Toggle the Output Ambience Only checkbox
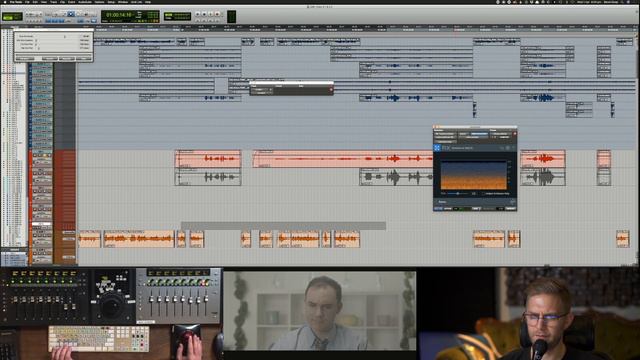The image size is (640, 360). click(x=483, y=193)
